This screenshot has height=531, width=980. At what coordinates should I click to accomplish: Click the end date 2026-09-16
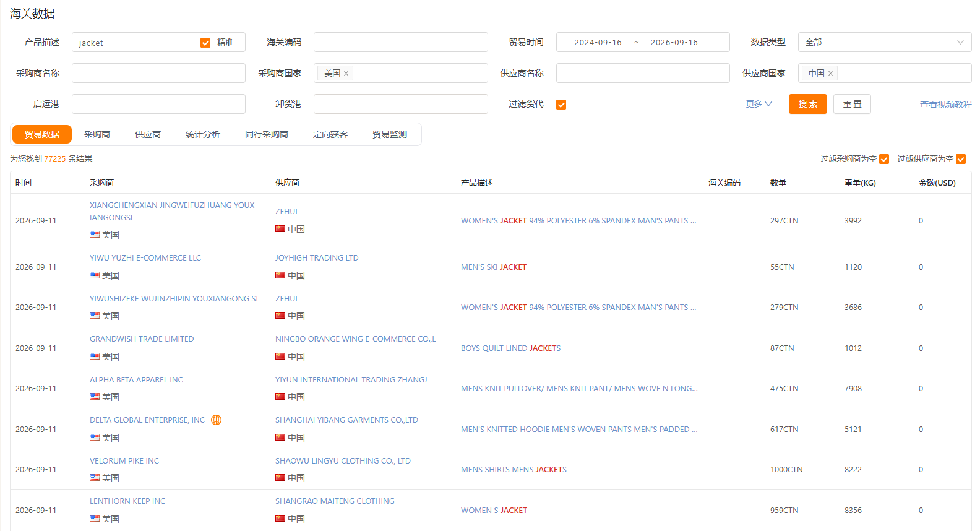pos(674,43)
